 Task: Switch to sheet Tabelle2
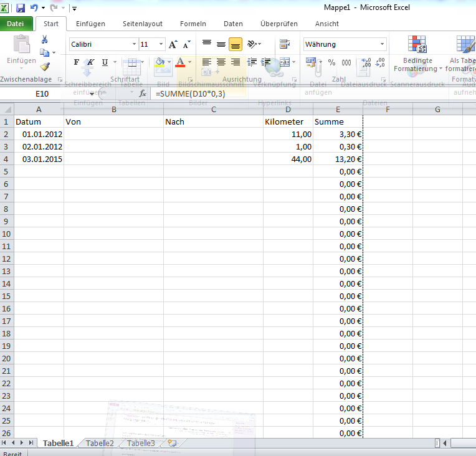(x=100, y=444)
